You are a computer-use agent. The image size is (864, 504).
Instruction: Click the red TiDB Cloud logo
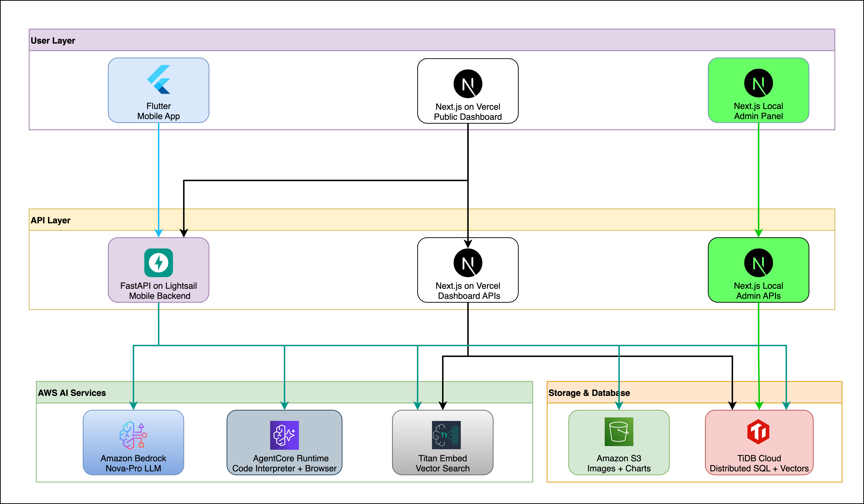[x=758, y=432]
